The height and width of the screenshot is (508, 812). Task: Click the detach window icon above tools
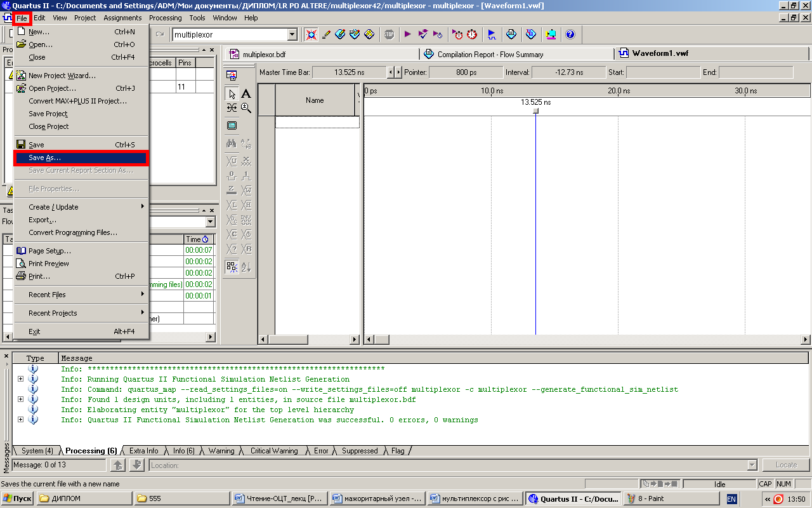pyautogui.click(x=232, y=75)
